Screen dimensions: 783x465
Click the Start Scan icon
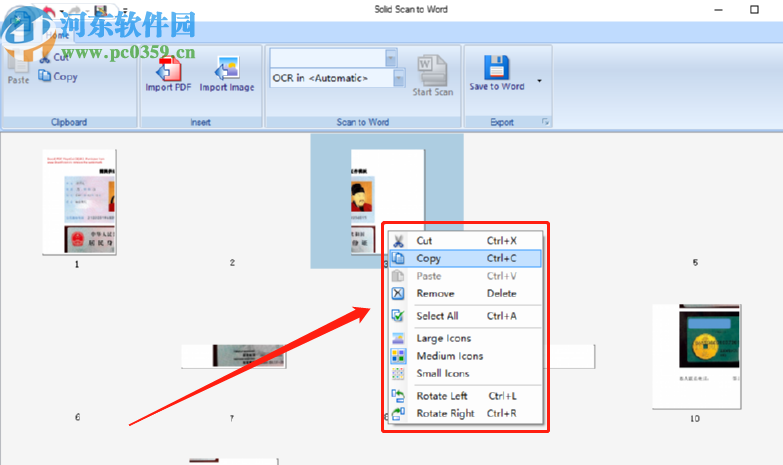pos(432,69)
